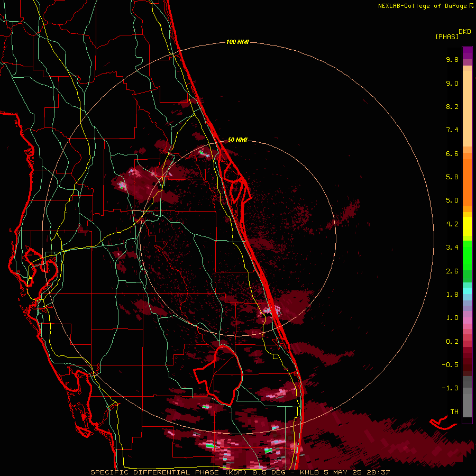Image resolution: width=476 pixels, height=476 pixels.
Task: Click the 100 NMI range ring label
Action: pyautogui.click(x=237, y=42)
